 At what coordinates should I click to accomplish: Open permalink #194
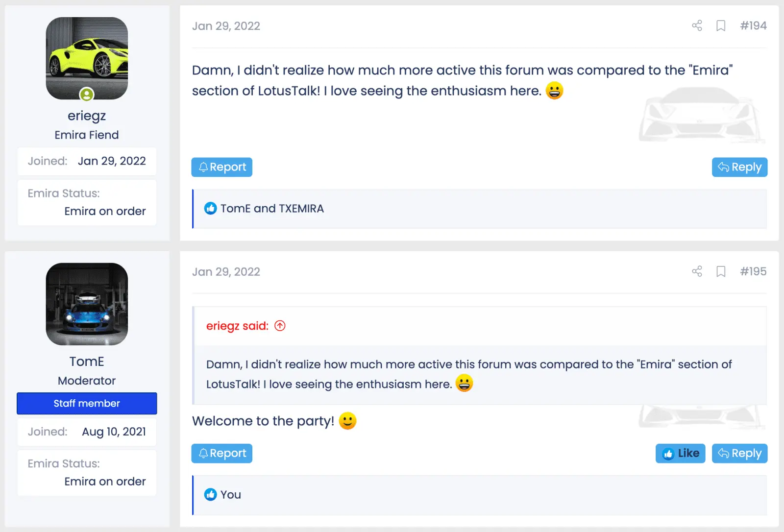tap(753, 25)
